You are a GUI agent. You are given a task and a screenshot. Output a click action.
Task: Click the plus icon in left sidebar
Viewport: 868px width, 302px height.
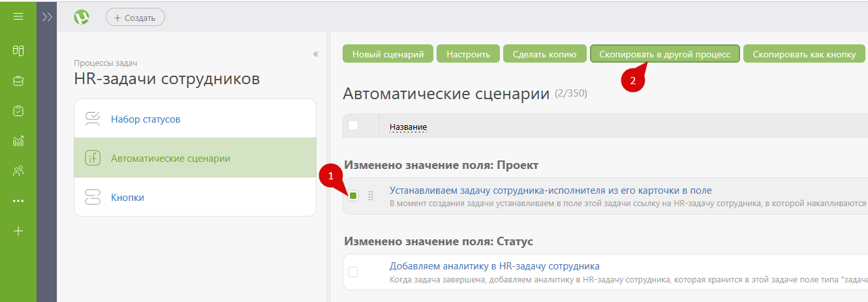tap(18, 231)
